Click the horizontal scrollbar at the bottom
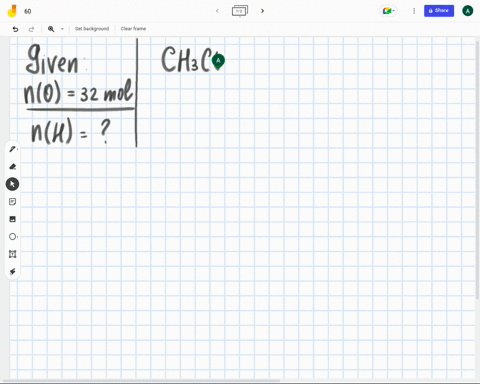Screen dimensions: 480x384 (x=142, y=381)
